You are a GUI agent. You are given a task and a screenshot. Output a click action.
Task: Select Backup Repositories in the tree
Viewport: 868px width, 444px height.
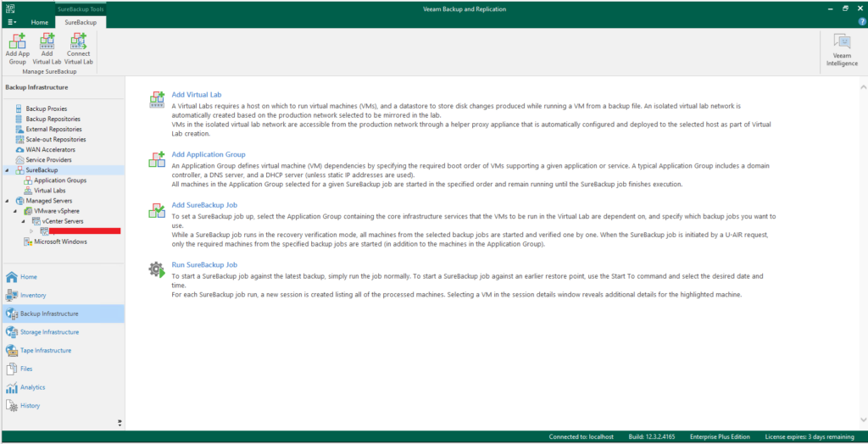tap(53, 119)
